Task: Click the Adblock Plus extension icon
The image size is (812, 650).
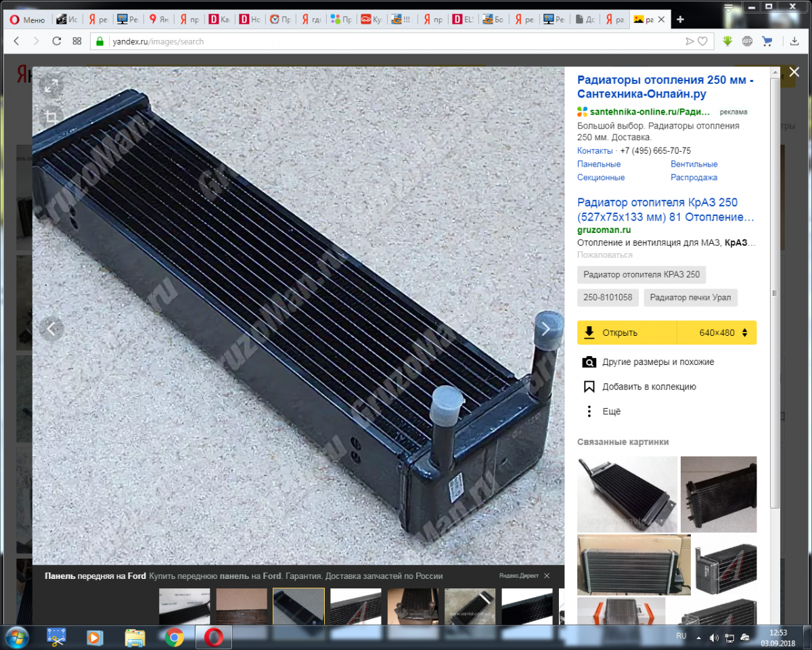Action: 747,41
